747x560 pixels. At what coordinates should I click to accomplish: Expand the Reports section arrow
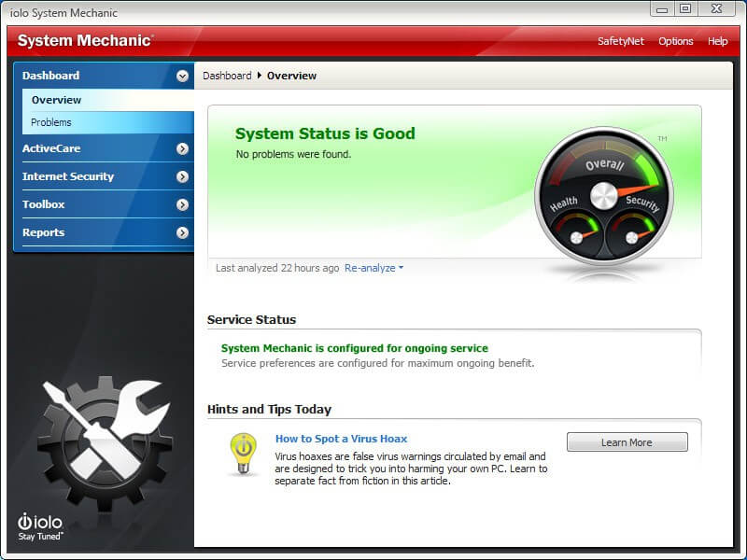pyautogui.click(x=182, y=232)
